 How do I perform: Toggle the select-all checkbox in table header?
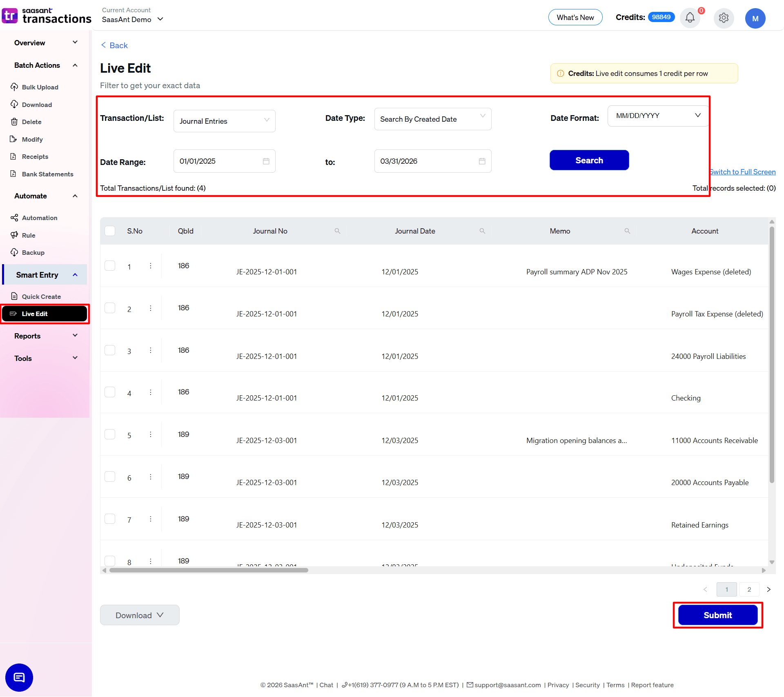(110, 231)
